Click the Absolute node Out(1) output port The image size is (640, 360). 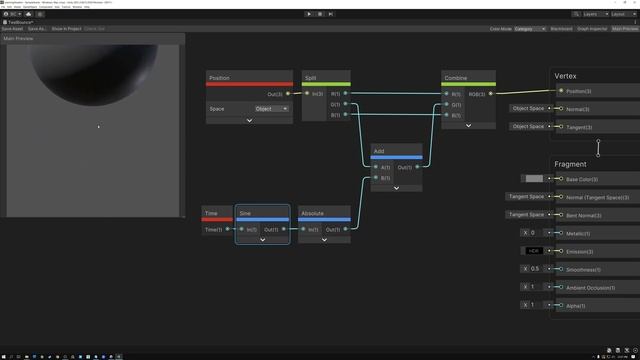click(x=345, y=229)
